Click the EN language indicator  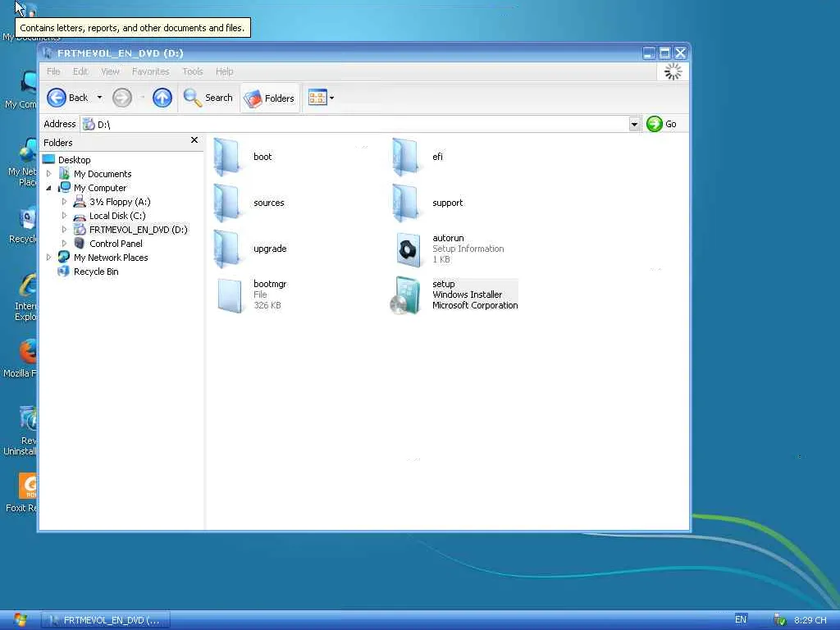741,619
